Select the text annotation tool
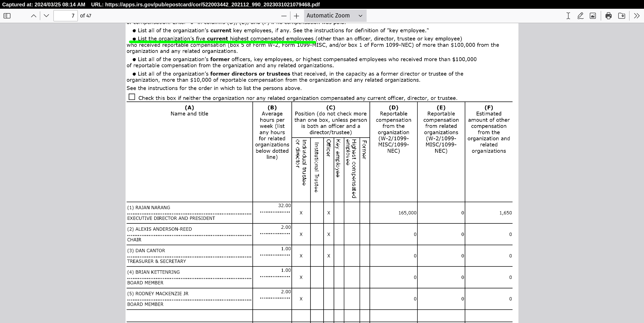This screenshot has width=644, height=323. (x=568, y=16)
